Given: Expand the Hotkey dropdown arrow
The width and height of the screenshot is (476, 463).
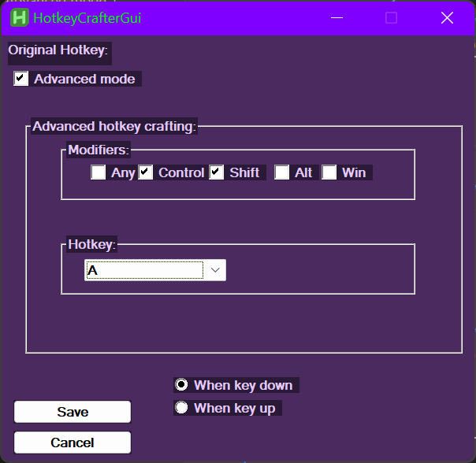Looking at the screenshot, I should pos(215,270).
